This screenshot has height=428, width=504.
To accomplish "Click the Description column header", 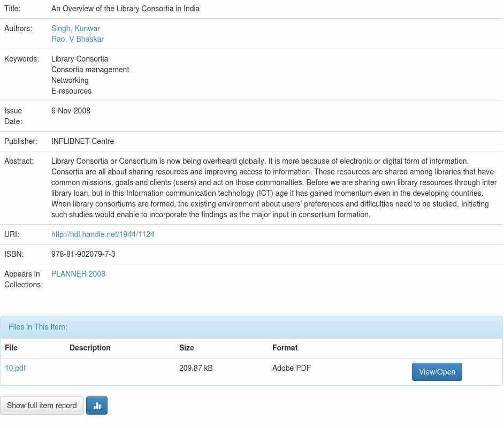I will [90, 348].
